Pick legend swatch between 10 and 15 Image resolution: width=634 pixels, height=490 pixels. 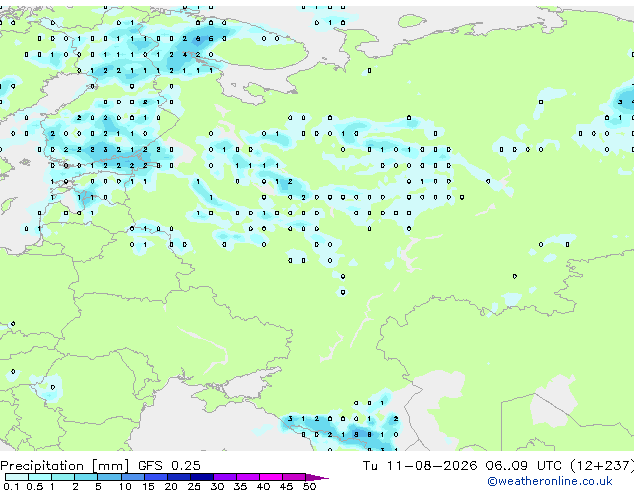click(x=132, y=477)
